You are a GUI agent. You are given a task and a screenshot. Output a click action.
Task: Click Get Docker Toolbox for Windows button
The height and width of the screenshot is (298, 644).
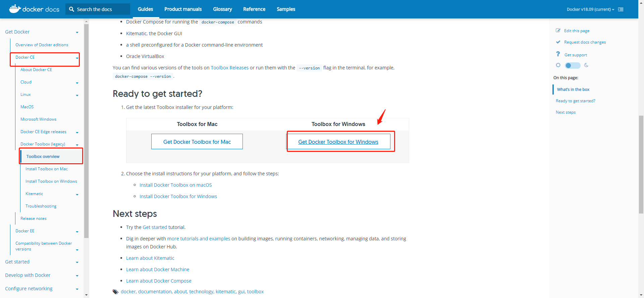(x=338, y=142)
